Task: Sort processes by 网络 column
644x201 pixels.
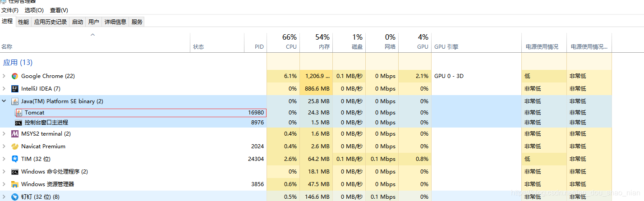Action: (382, 42)
